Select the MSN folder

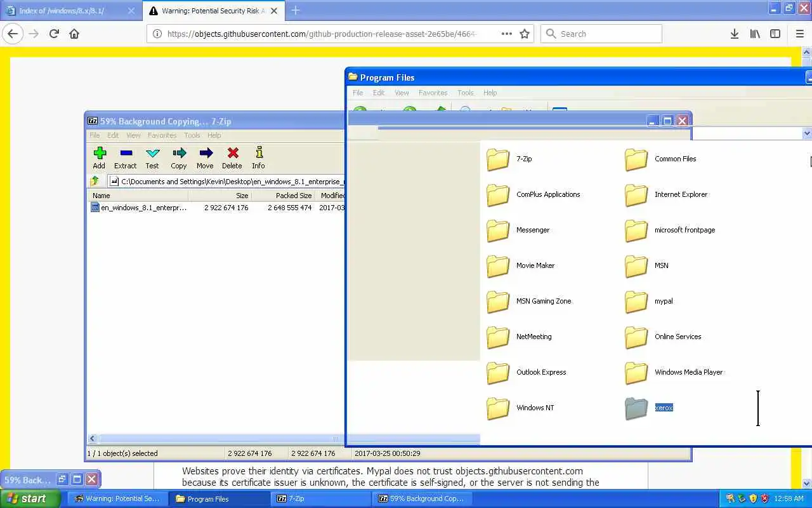[647, 266]
